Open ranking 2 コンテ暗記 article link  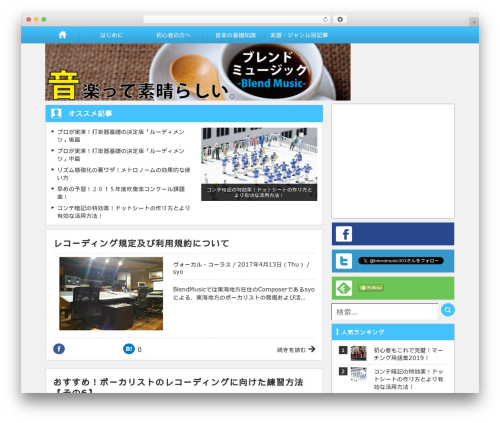click(409, 379)
